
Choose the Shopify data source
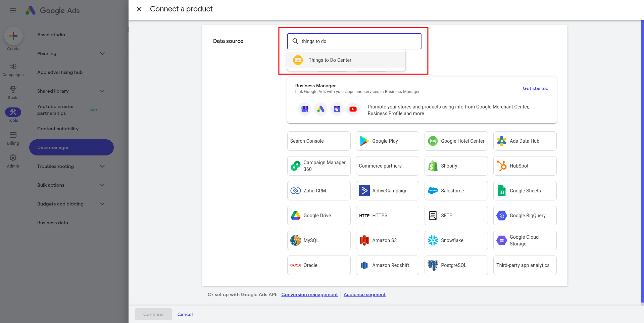coord(456,166)
